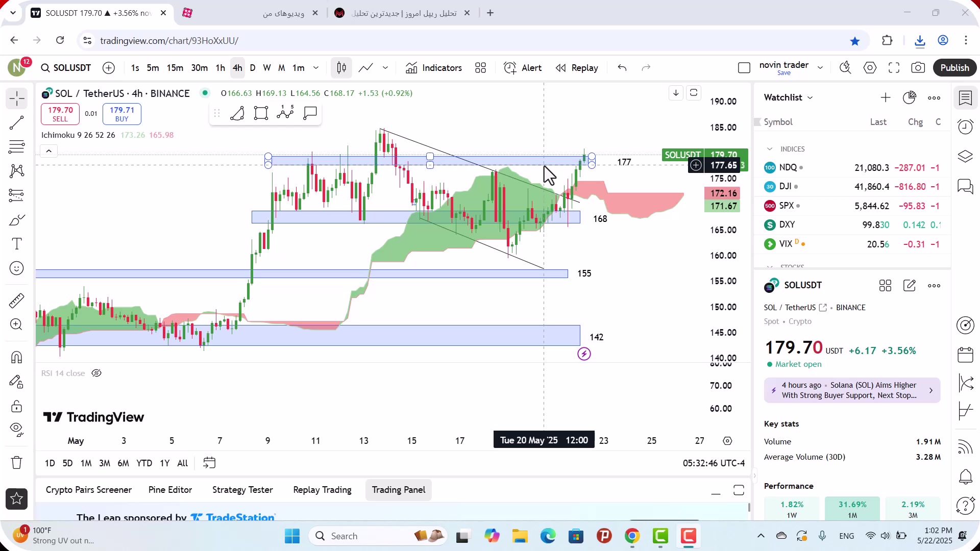
Task: Take a chart snapshot camera
Action: pos(918,68)
